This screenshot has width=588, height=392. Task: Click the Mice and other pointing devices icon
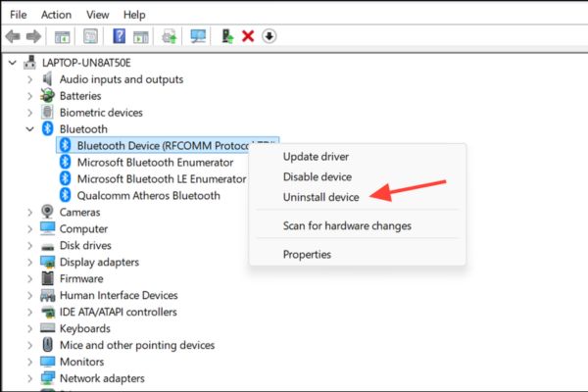coord(47,345)
